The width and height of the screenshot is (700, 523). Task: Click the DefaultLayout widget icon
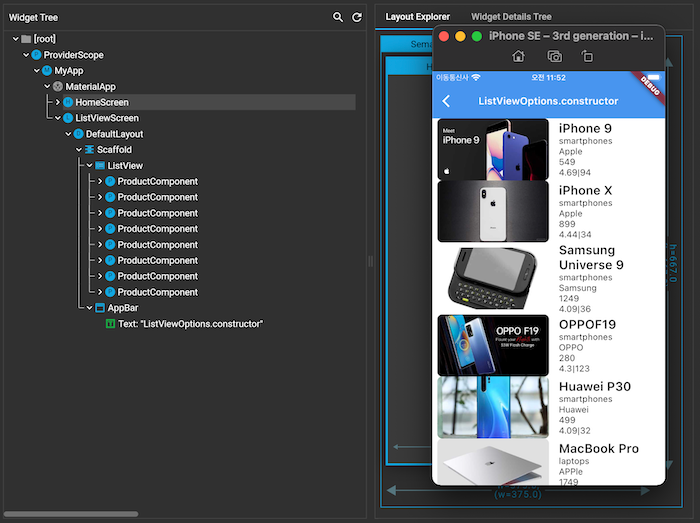coord(79,134)
